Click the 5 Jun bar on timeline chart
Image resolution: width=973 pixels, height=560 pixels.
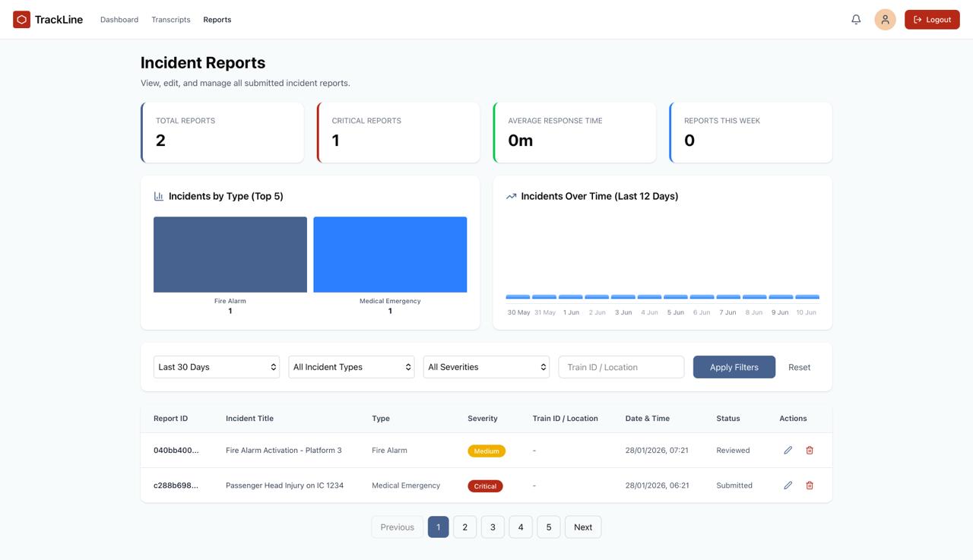point(676,296)
